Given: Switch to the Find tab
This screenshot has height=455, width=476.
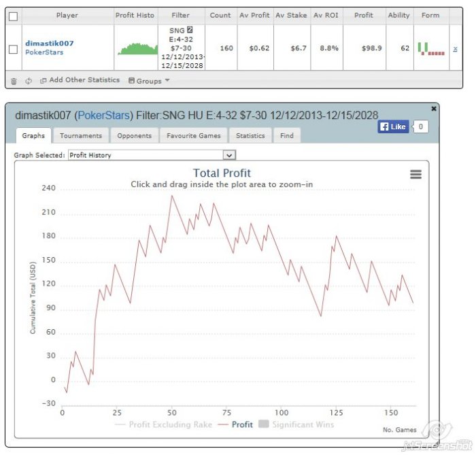Looking at the screenshot, I should pyautogui.click(x=287, y=135).
